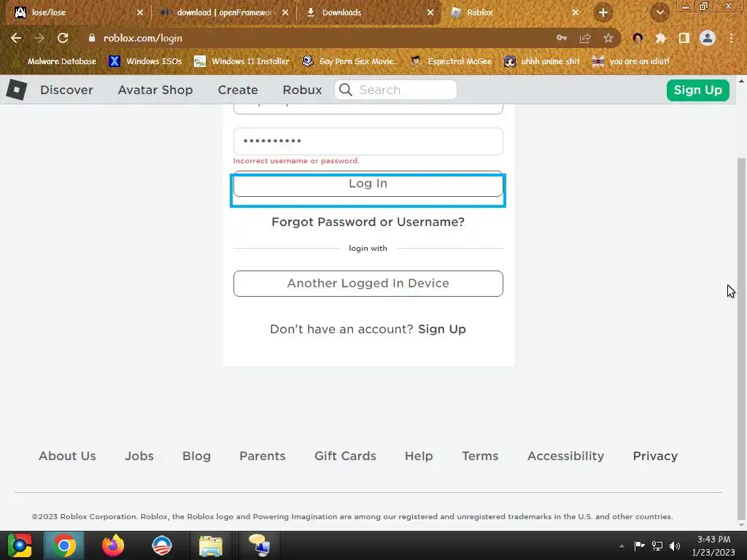Click the Roblox logo home icon
This screenshot has height=560, width=747.
click(x=16, y=90)
